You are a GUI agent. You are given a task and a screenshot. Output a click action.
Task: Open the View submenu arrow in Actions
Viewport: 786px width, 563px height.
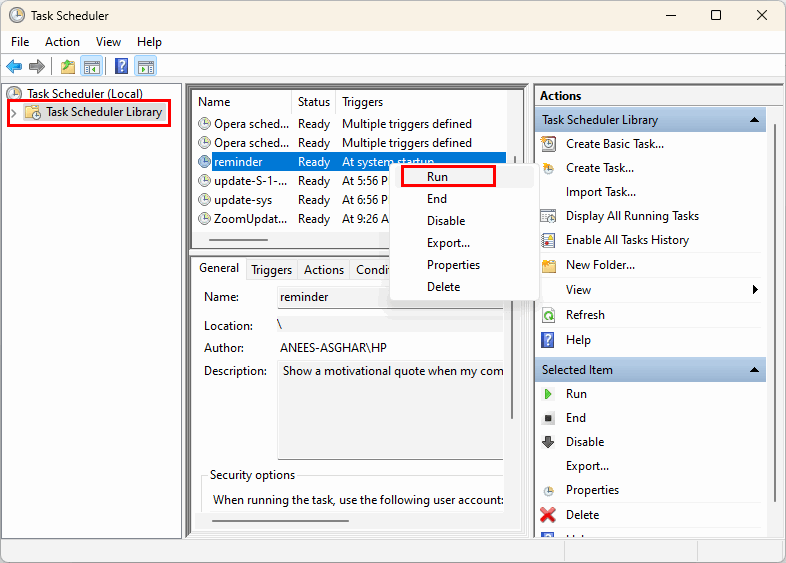(755, 290)
